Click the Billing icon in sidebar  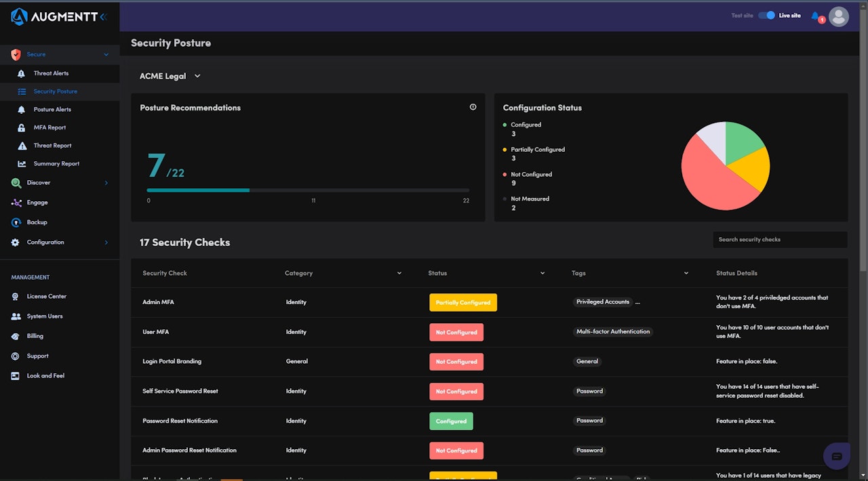[x=16, y=336]
